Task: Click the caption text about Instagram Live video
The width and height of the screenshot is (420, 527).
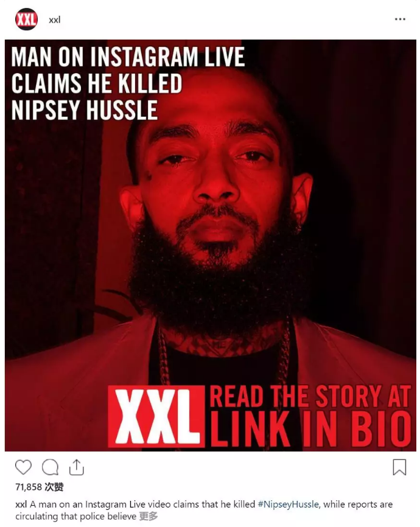Action: pyautogui.click(x=204, y=510)
